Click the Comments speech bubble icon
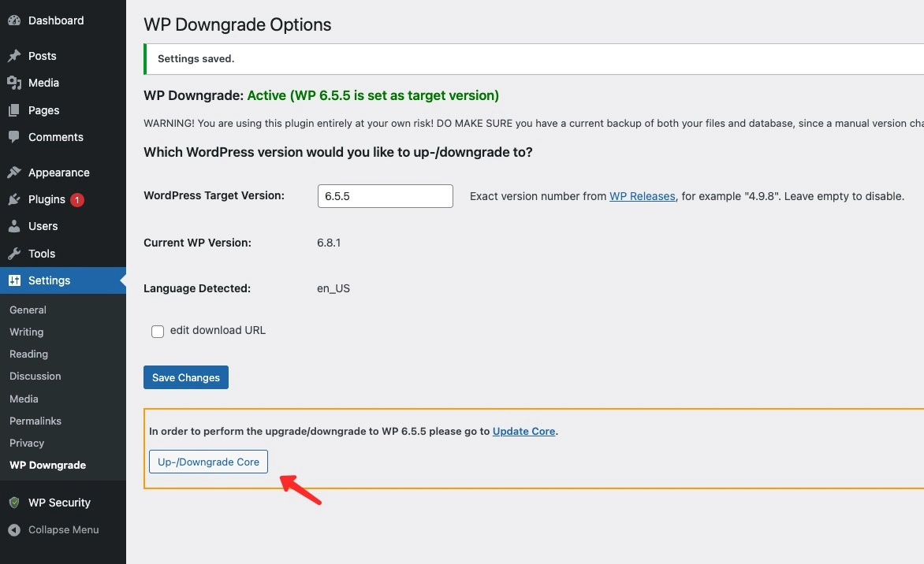 tap(14, 137)
